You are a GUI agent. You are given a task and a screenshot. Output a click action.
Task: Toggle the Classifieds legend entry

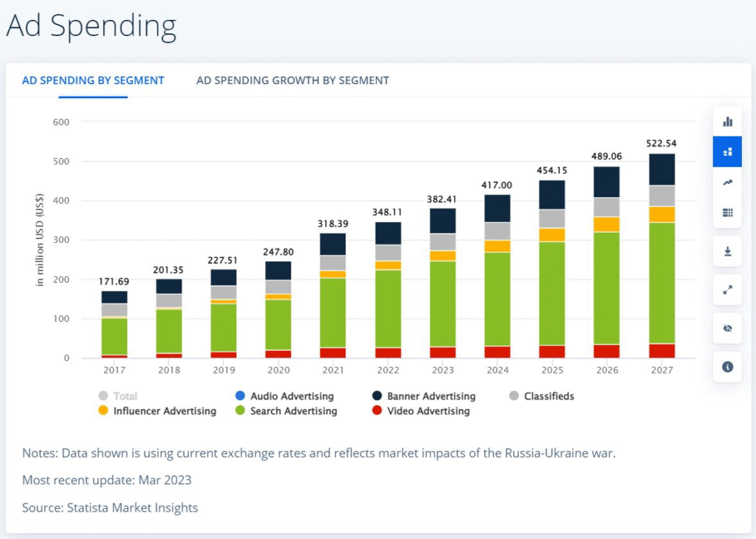(548, 396)
